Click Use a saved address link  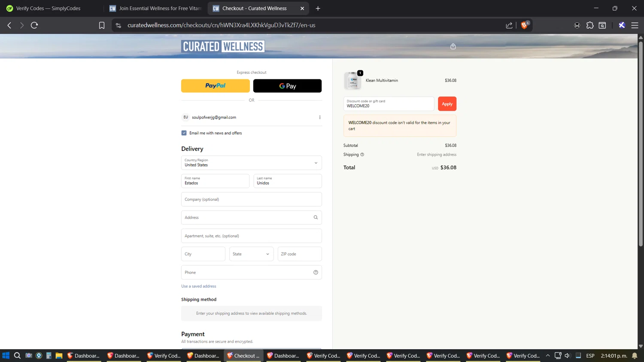(x=199, y=286)
